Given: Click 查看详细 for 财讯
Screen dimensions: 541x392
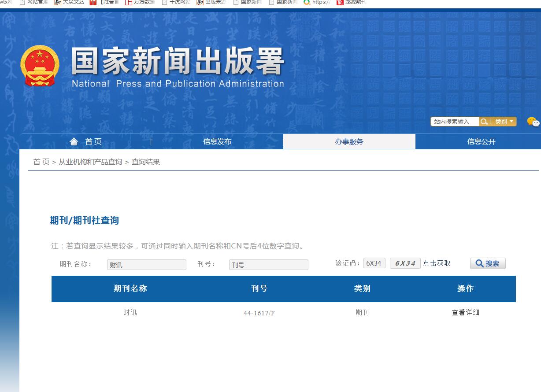Looking at the screenshot, I should pyautogui.click(x=465, y=312).
